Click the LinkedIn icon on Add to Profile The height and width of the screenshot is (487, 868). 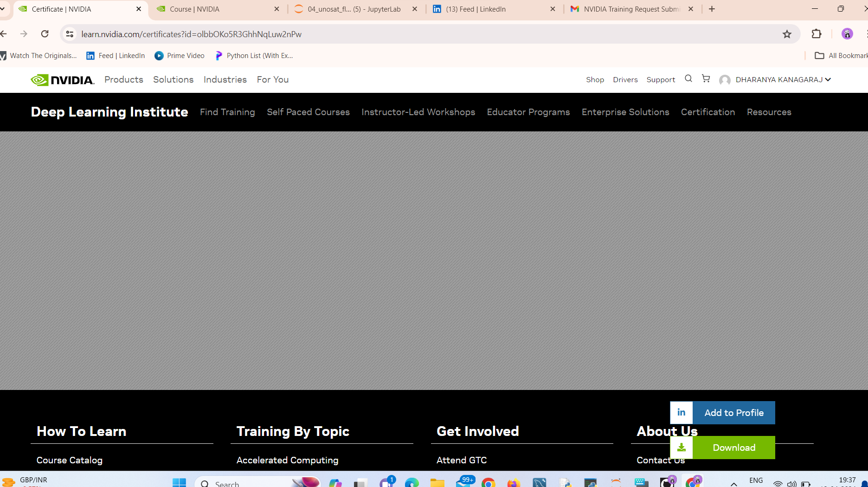pyautogui.click(x=682, y=413)
